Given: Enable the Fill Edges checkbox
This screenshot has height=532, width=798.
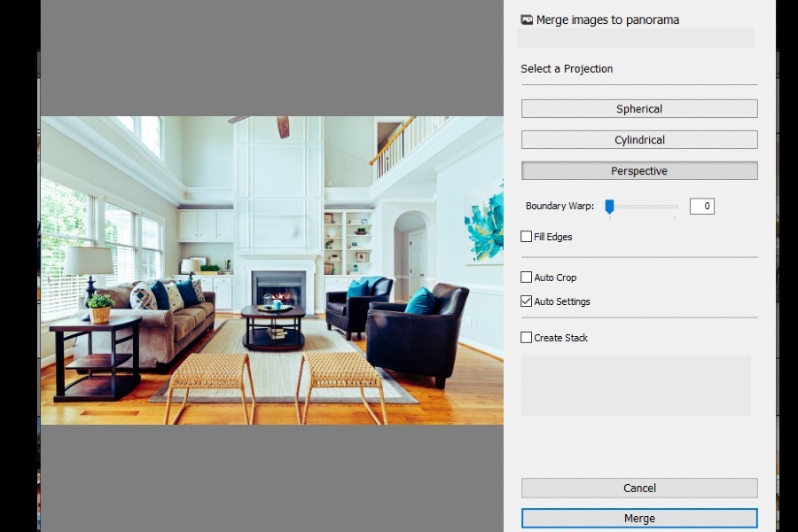Looking at the screenshot, I should [x=526, y=237].
